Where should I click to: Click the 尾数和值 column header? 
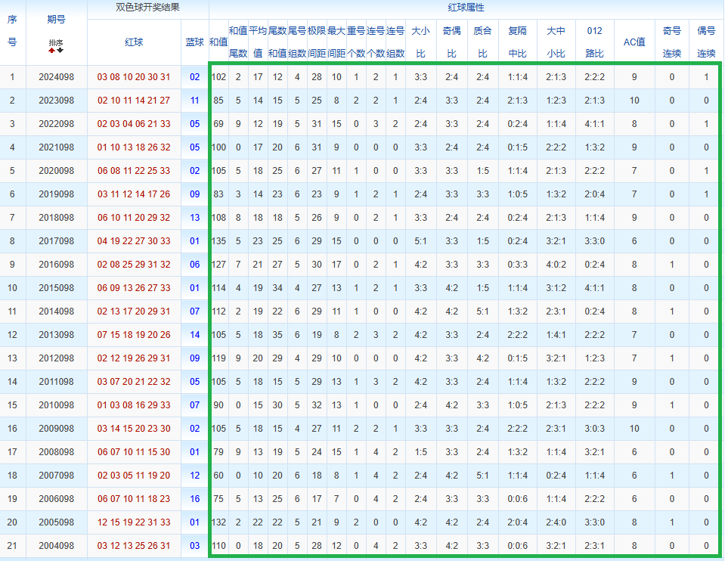pos(277,42)
